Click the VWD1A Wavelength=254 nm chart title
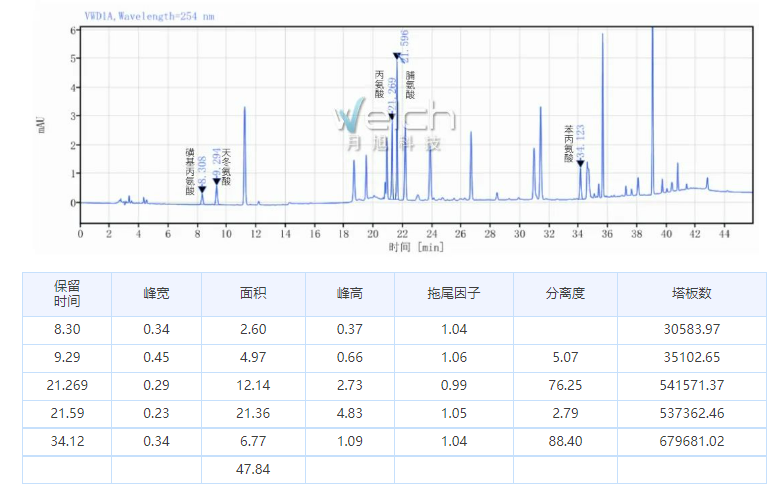This screenshot has height=492, width=781. [x=149, y=16]
